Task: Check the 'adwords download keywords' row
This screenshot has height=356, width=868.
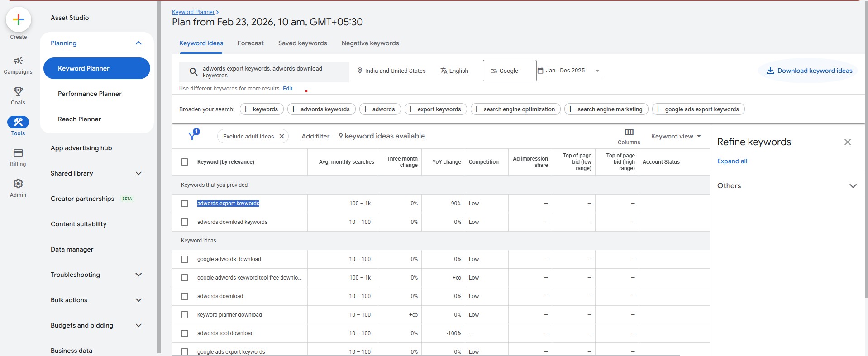Action: click(x=185, y=222)
